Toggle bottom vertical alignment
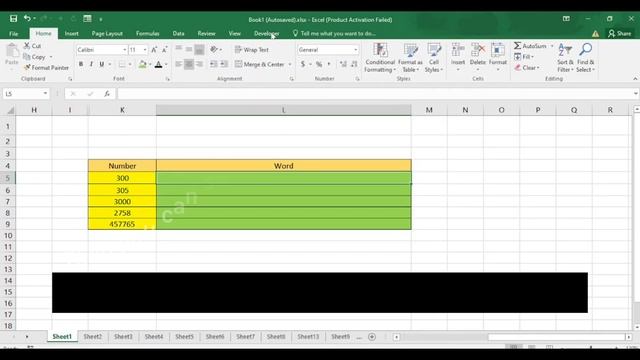 click(199, 50)
